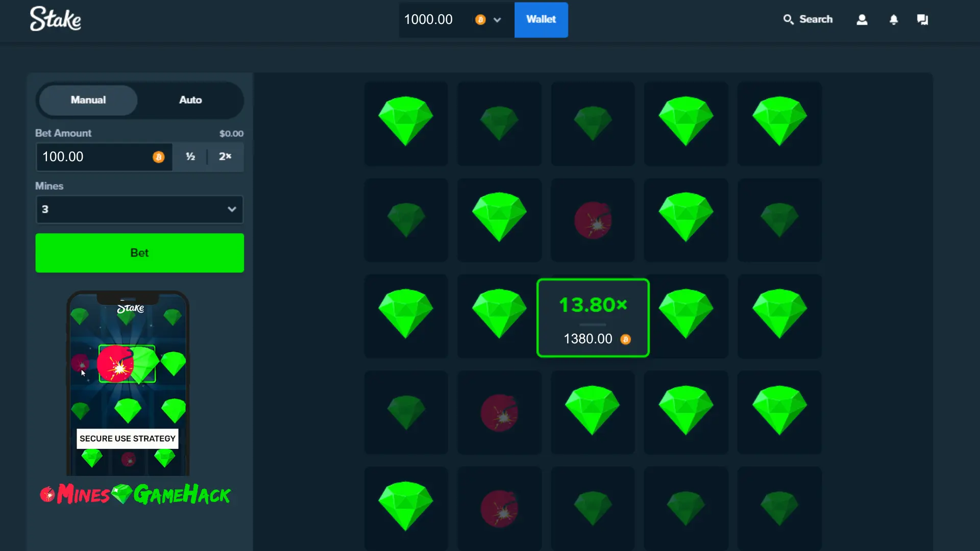Open the chat bubbles icon
Screen dimensions: 980x551
(x=922, y=19)
